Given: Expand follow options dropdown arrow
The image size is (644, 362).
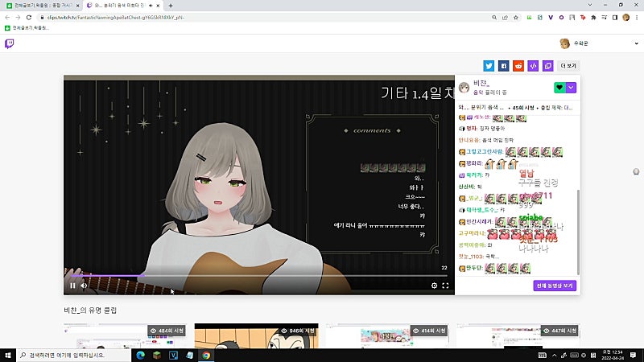Looking at the screenshot, I should [x=571, y=88].
